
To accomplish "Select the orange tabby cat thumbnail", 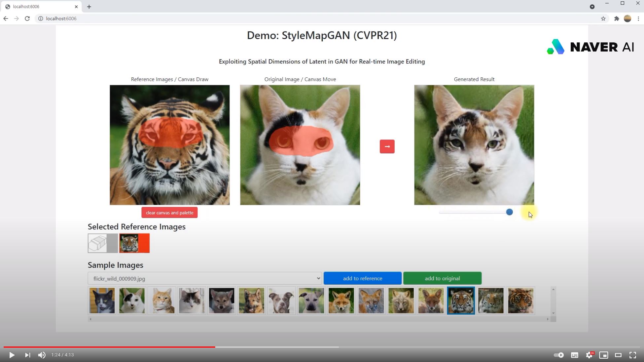I will 162,301.
